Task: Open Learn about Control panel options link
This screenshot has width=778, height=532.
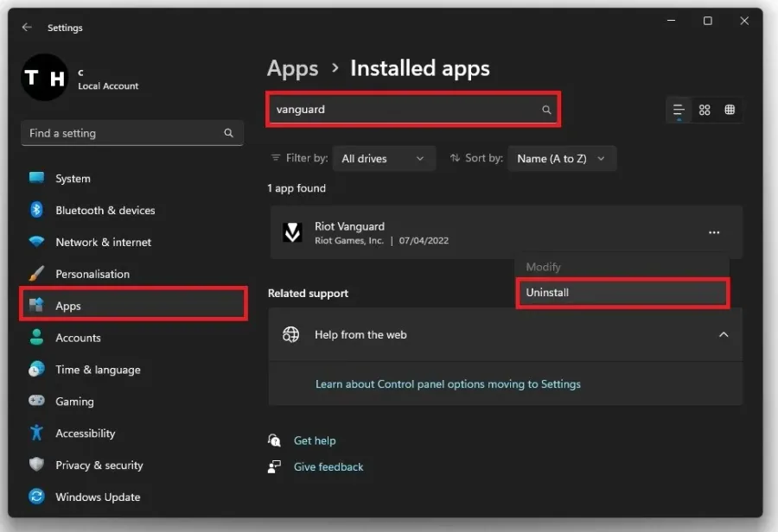Action: click(448, 384)
